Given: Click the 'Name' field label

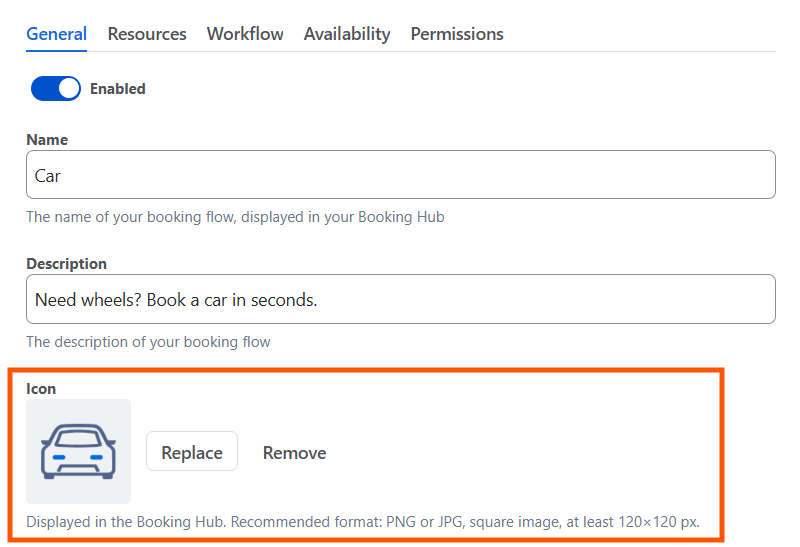Looking at the screenshot, I should coord(47,140).
